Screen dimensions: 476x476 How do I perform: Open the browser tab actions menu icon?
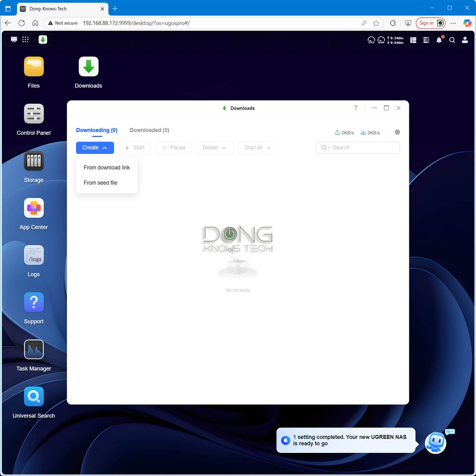(8, 8)
